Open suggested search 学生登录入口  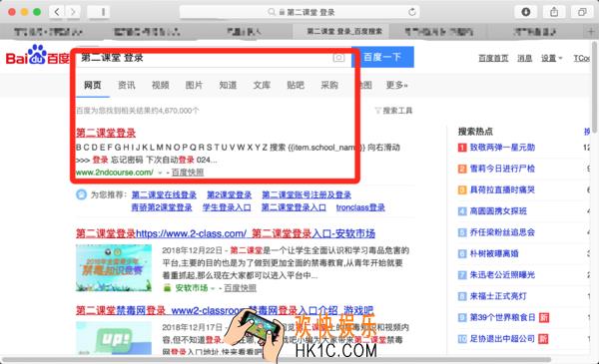point(227,207)
